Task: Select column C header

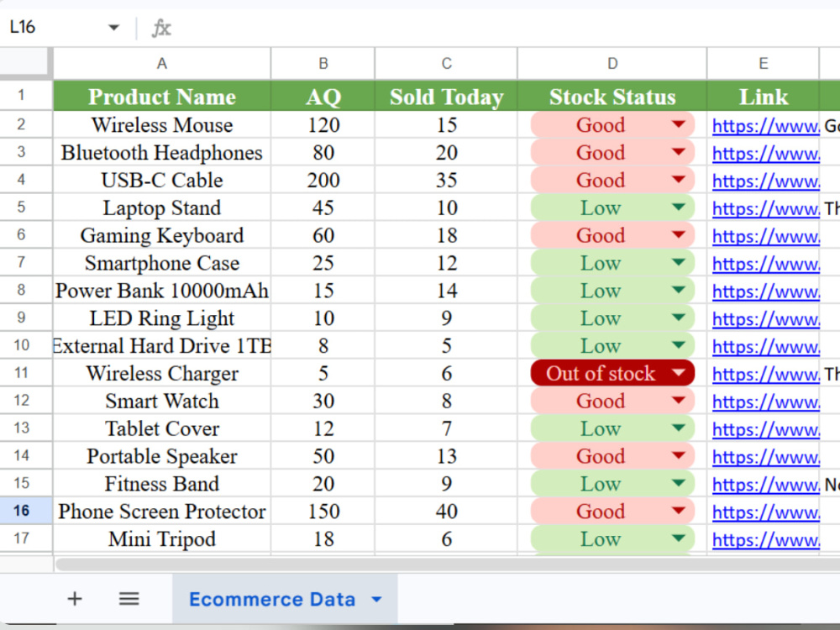Action: 446,63
